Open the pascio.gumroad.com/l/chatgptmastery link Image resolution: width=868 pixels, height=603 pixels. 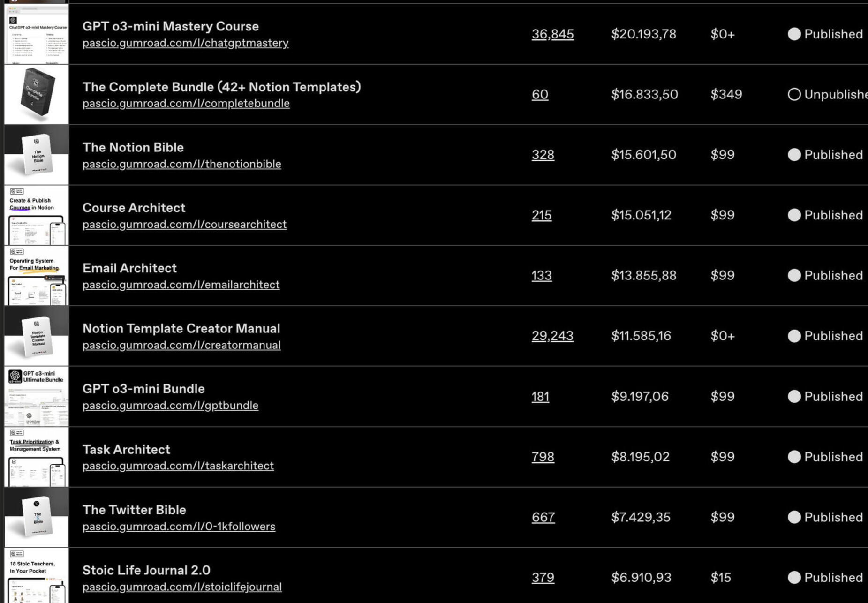tap(185, 43)
